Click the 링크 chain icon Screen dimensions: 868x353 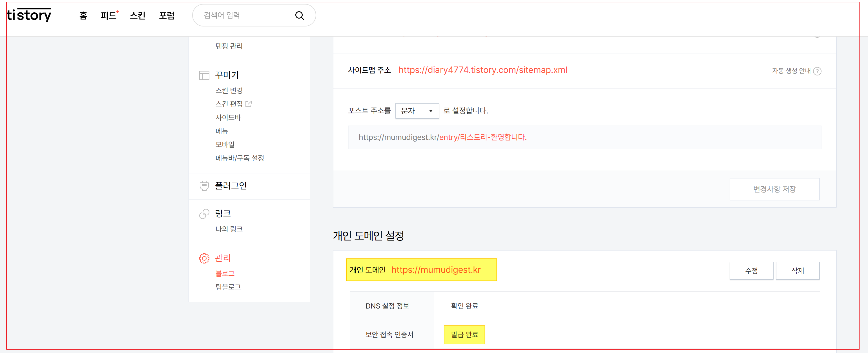click(204, 213)
